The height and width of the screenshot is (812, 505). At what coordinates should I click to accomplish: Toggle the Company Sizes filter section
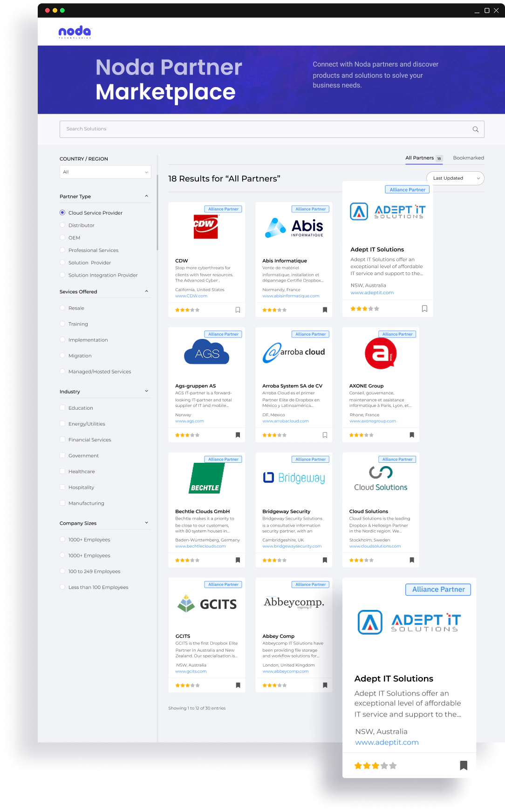146,523
